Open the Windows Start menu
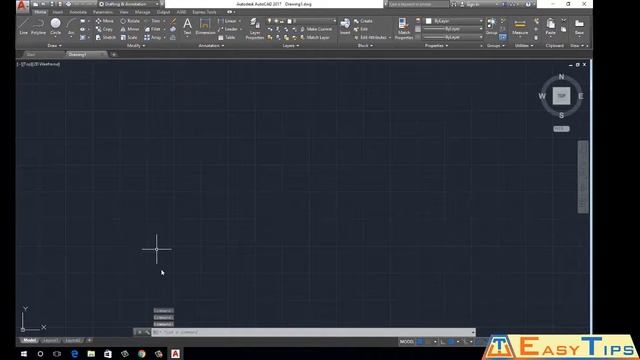Viewport: 640px width, 360px height. tap(24, 354)
